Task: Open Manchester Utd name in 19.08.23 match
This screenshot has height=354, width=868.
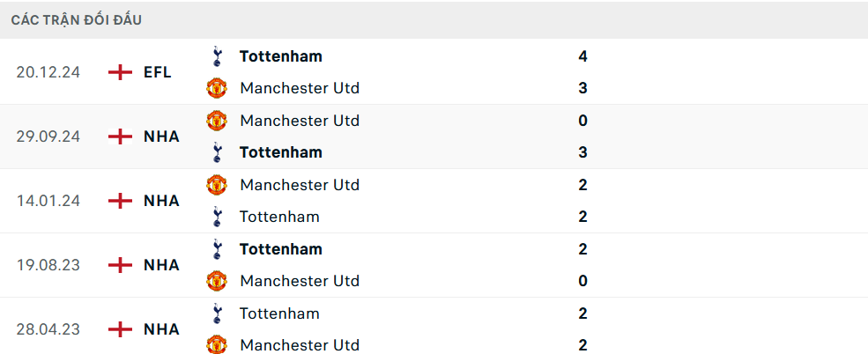Action: [x=300, y=281]
